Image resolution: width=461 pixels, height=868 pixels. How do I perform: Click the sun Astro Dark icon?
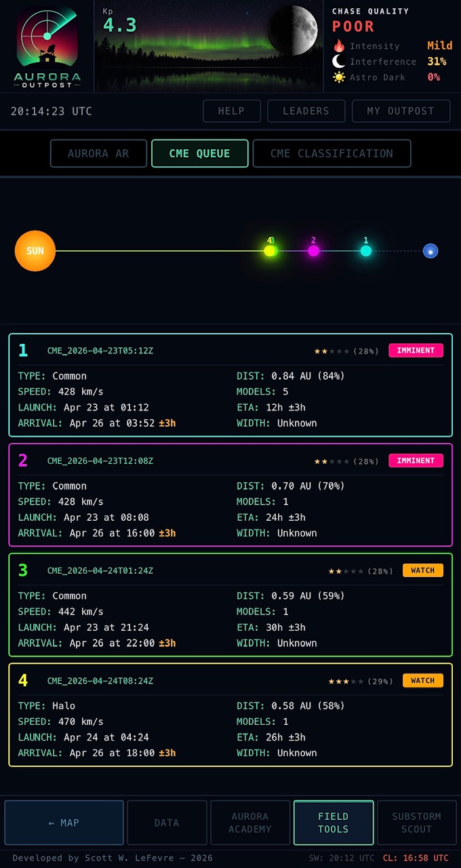pos(339,77)
